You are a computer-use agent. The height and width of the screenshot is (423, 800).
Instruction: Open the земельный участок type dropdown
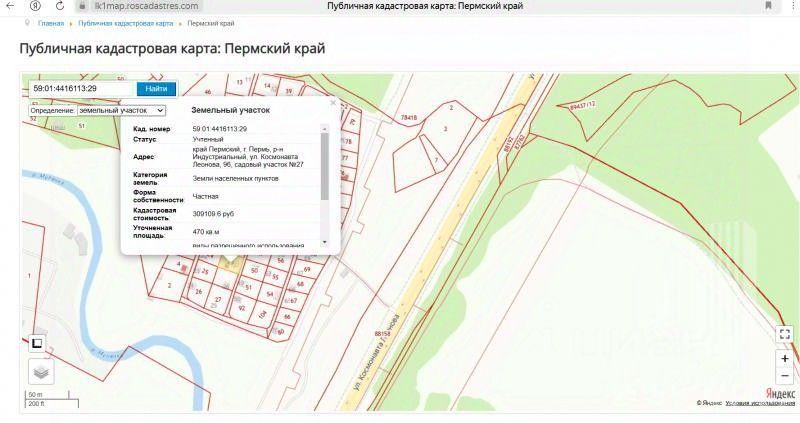[121, 110]
